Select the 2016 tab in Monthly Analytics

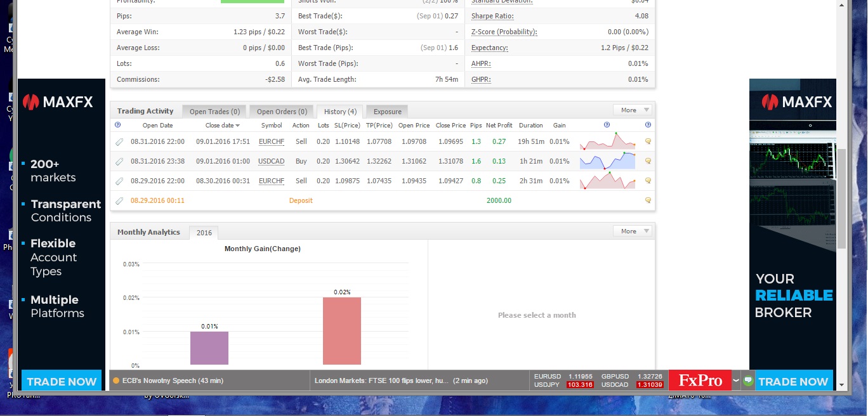click(x=204, y=233)
